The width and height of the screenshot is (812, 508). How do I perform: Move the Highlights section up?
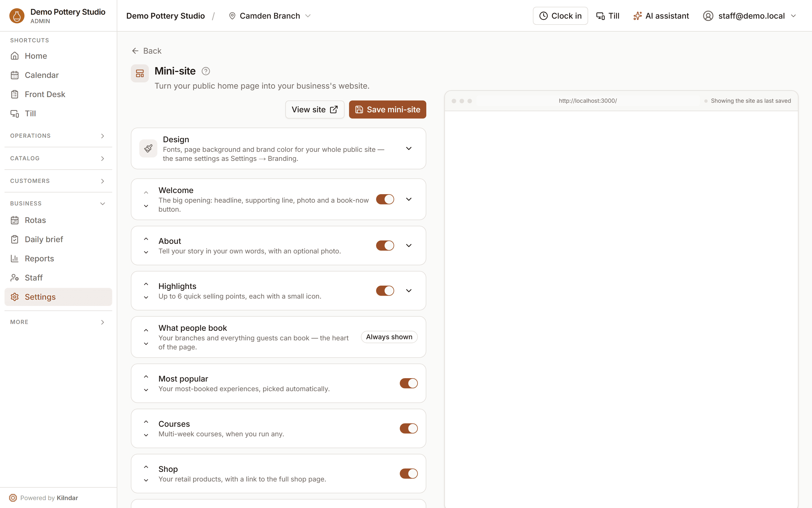146,284
